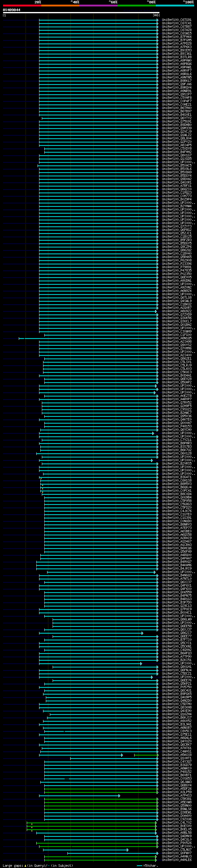
Task: Click the purple ~60% identity legend segment
Action: (99, 6)
